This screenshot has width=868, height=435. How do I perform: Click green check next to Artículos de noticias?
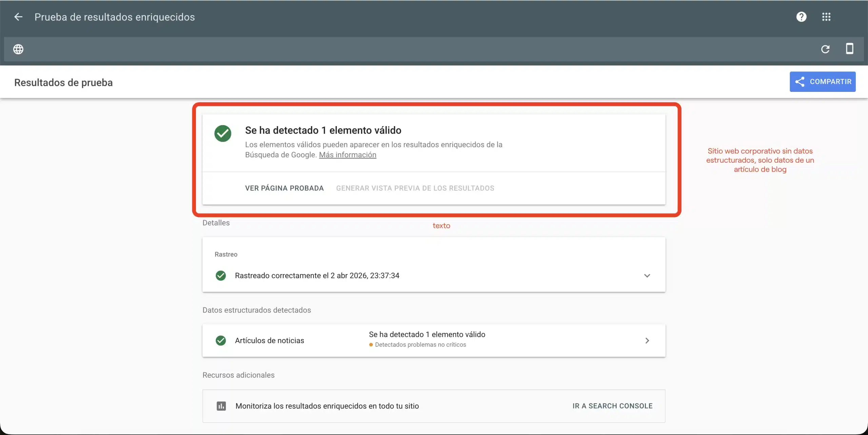pyautogui.click(x=221, y=340)
